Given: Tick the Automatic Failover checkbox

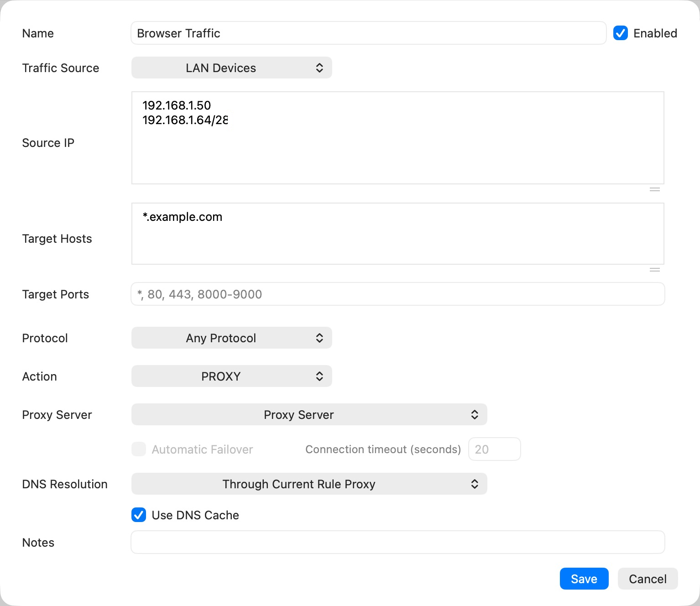Looking at the screenshot, I should tap(139, 449).
